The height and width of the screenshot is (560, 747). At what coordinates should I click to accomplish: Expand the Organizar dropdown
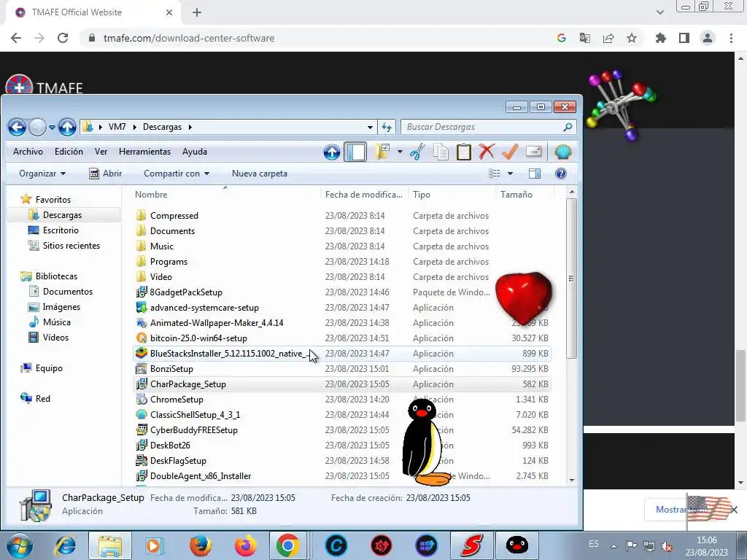tap(42, 174)
